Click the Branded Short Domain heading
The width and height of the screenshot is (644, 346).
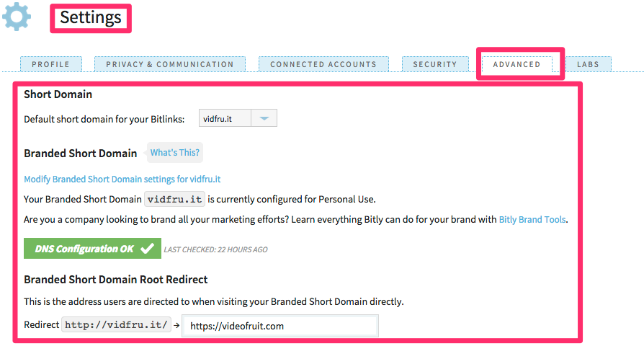pyautogui.click(x=81, y=154)
